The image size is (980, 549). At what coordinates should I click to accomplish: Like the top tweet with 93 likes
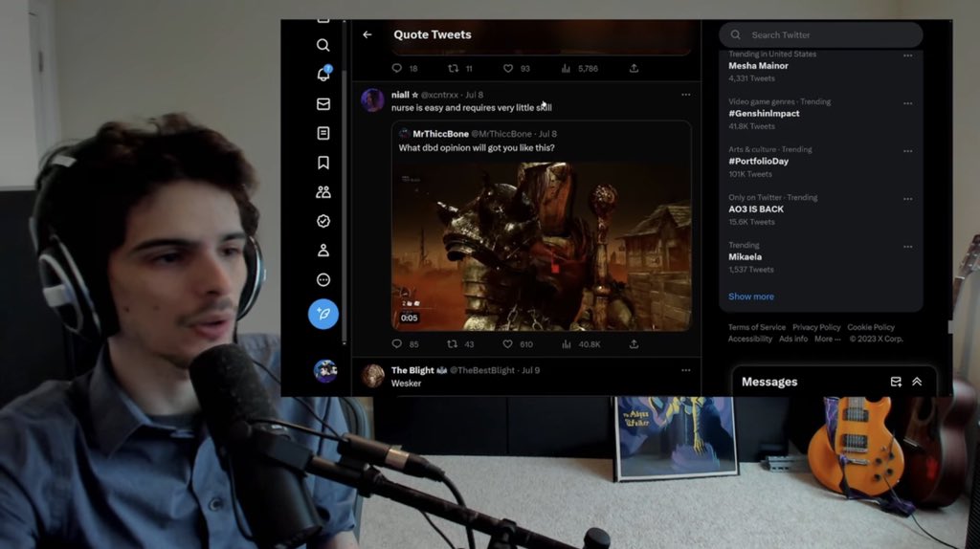pyautogui.click(x=508, y=68)
